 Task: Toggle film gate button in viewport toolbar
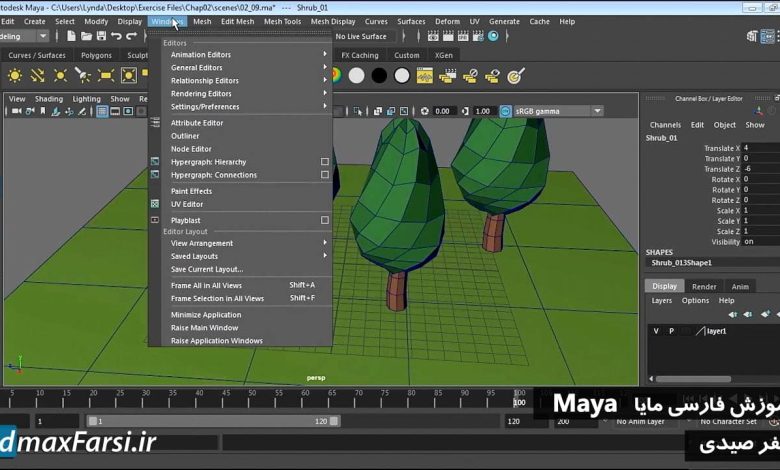click(115, 111)
